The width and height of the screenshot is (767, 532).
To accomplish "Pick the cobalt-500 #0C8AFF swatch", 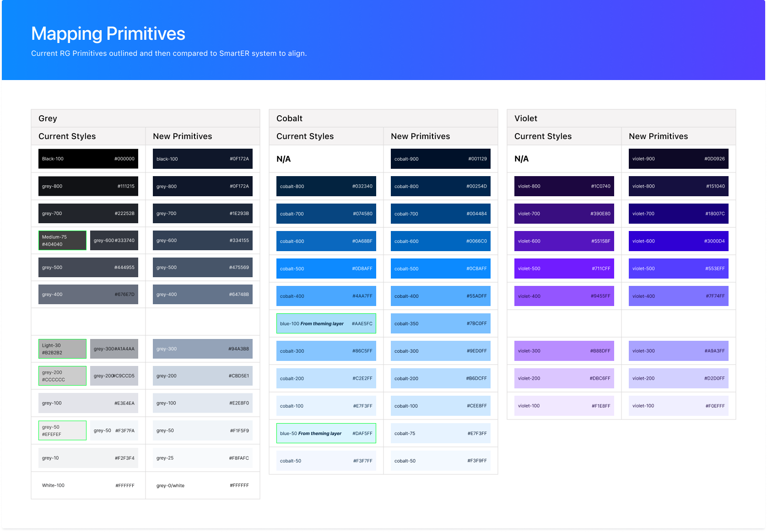I will coord(441,269).
